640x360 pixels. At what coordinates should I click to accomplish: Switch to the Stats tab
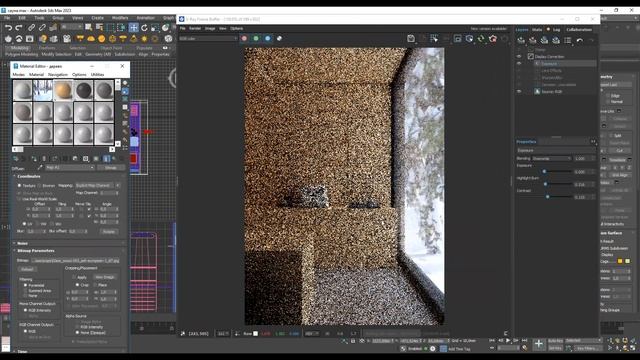pos(537,29)
